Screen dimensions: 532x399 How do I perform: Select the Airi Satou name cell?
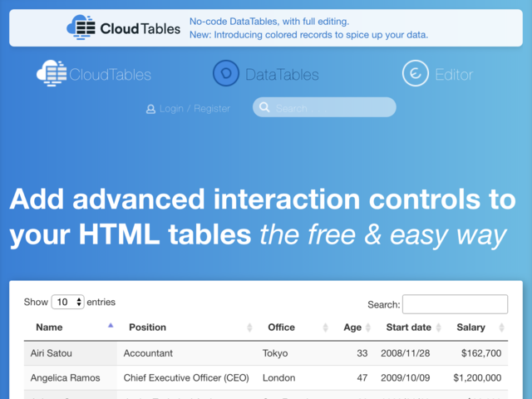click(x=71, y=353)
